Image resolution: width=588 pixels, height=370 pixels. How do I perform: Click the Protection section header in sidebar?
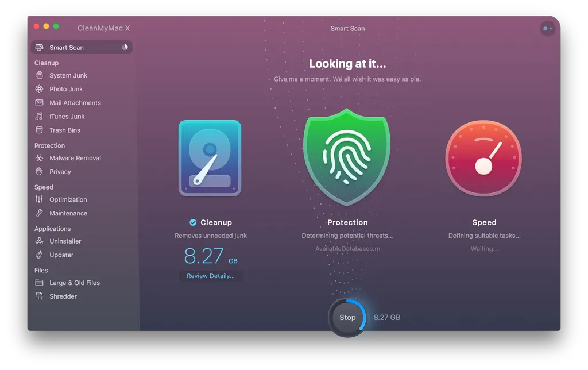point(49,145)
